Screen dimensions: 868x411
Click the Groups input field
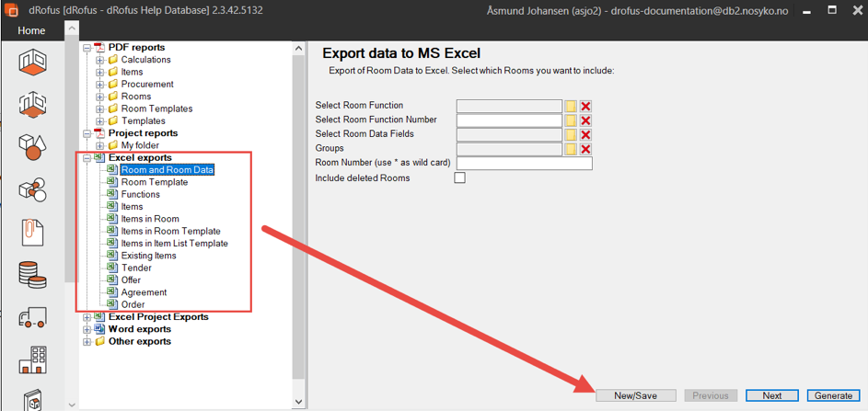[x=509, y=149]
